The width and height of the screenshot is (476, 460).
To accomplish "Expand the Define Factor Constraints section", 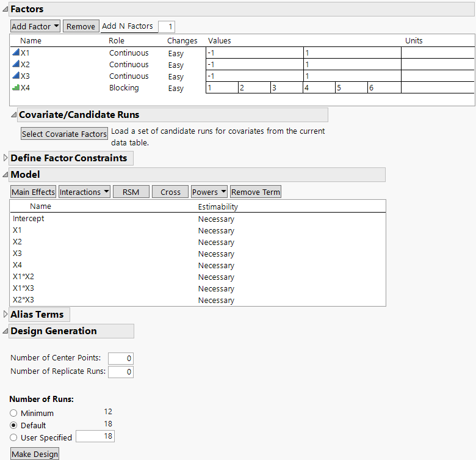I will point(5,158).
